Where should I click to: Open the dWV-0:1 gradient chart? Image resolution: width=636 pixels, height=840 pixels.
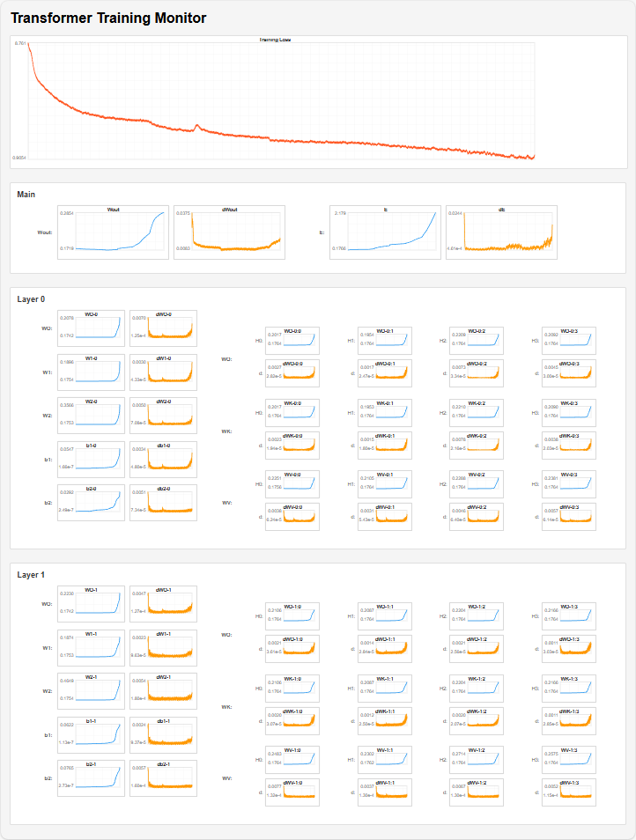(384, 517)
